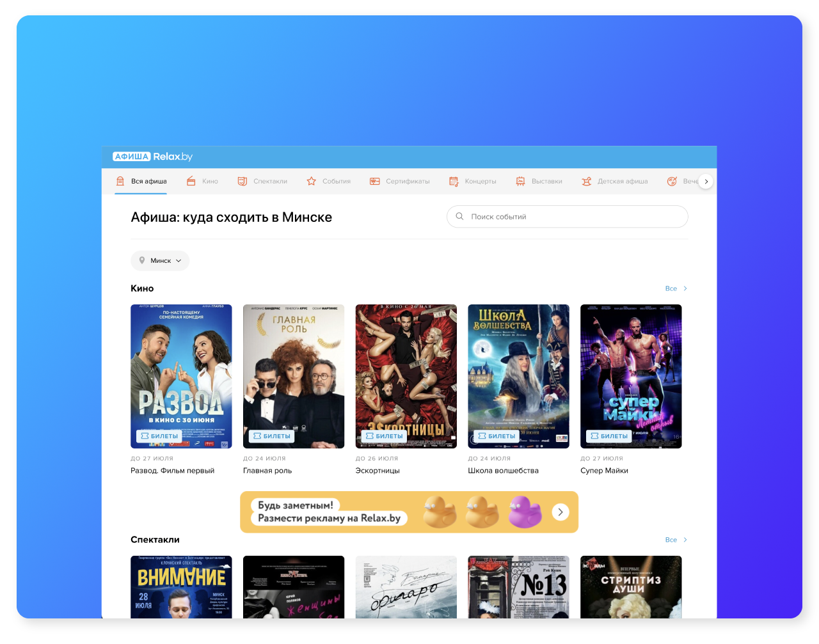Click the Кино clapperboard icon
Screen dimensions: 819x644
(x=191, y=181)
